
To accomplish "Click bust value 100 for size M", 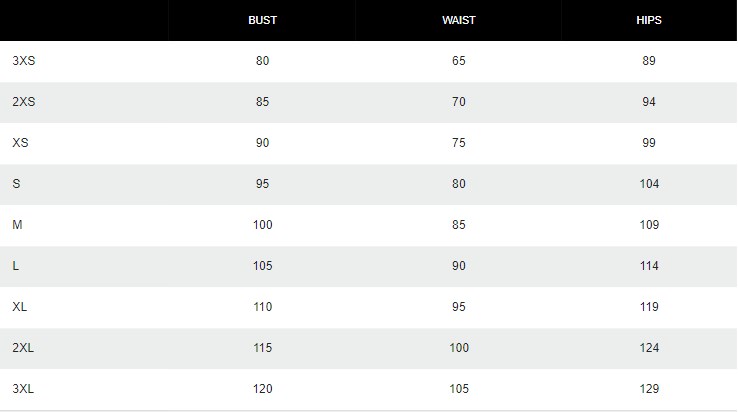I will click(263, 225).
